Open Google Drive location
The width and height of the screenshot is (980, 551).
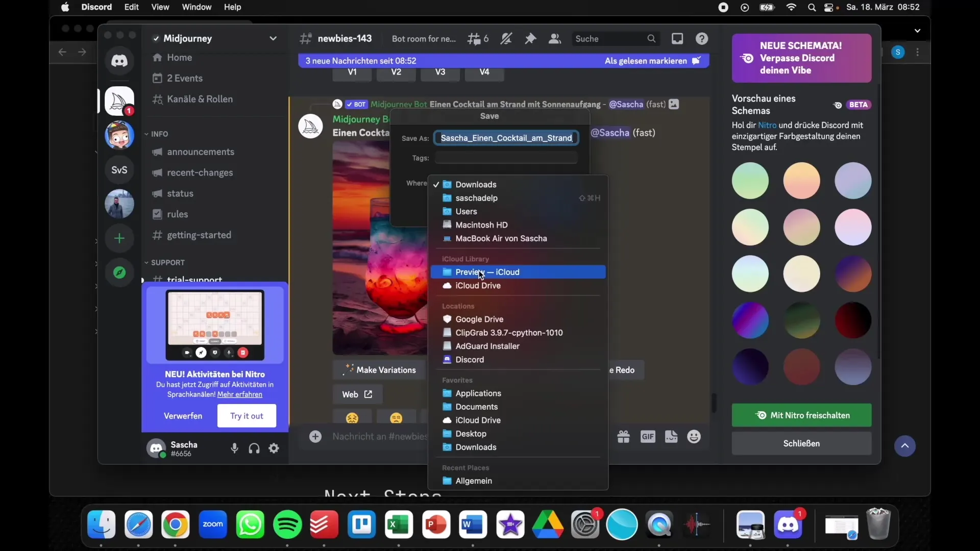479,319
